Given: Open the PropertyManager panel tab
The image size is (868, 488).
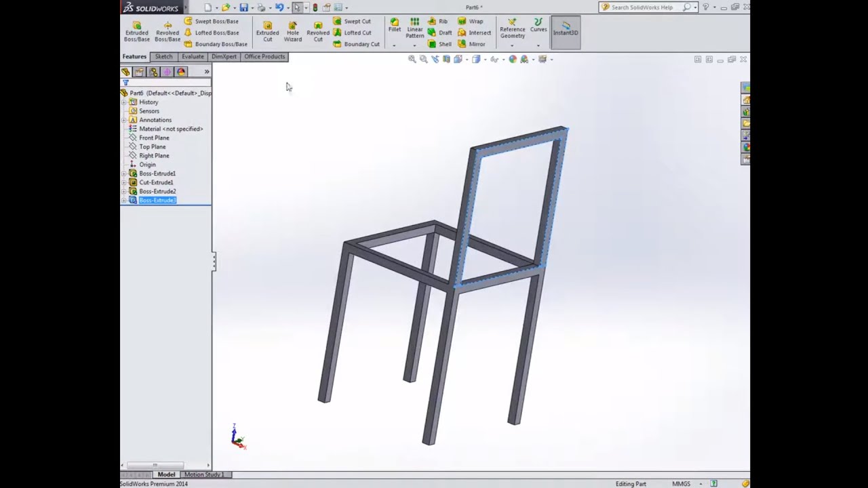Looking at the screenshot, I should (139, 72).
